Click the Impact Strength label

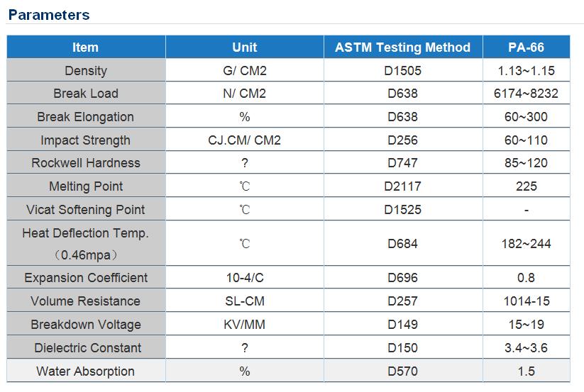tap(86, 140)
